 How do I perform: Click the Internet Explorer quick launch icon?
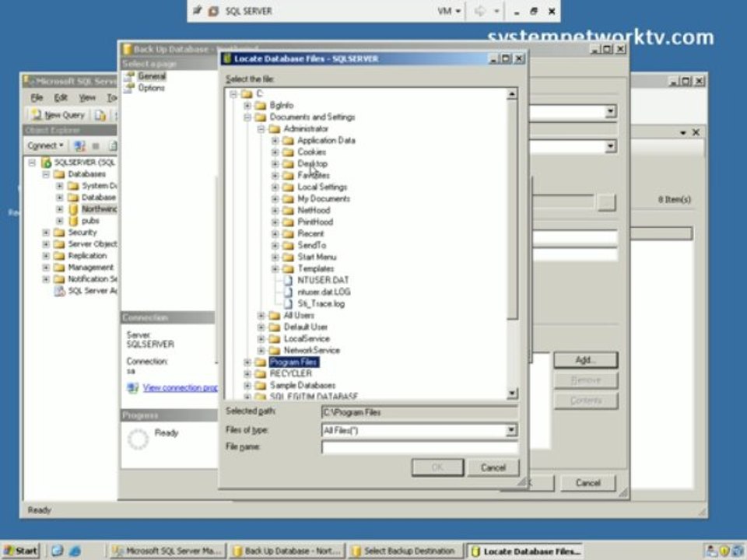(75, 551)
